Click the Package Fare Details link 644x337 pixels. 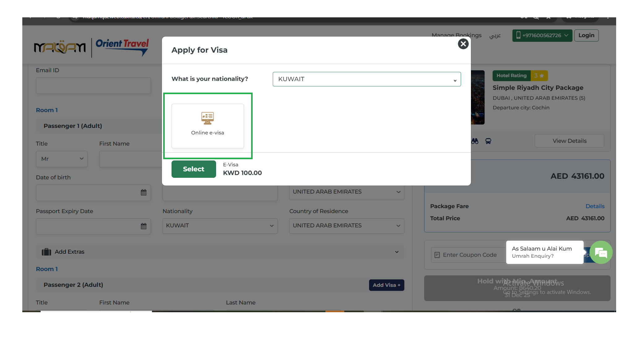pos(595,206)
